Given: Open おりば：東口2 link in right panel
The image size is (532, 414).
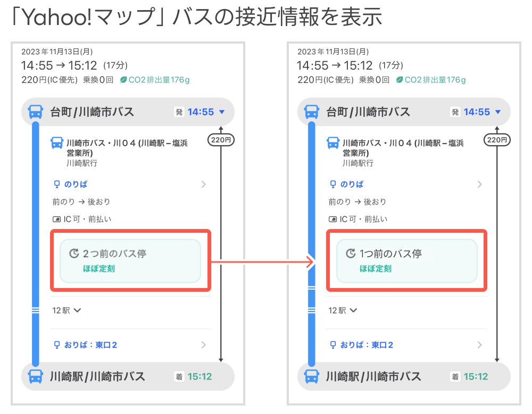Looking at the screenshot, I should (406, 345).
